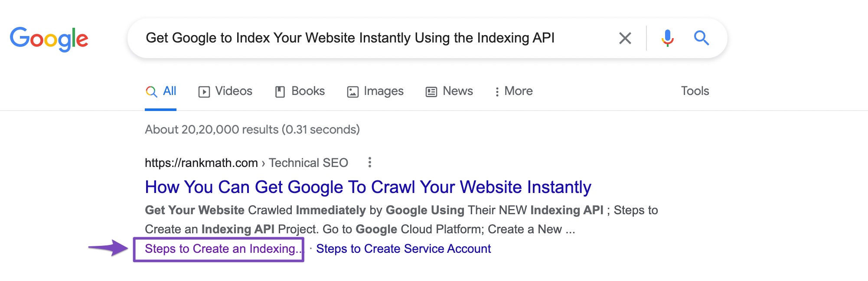
Task: Select the Videos tab
Action: 225,91
